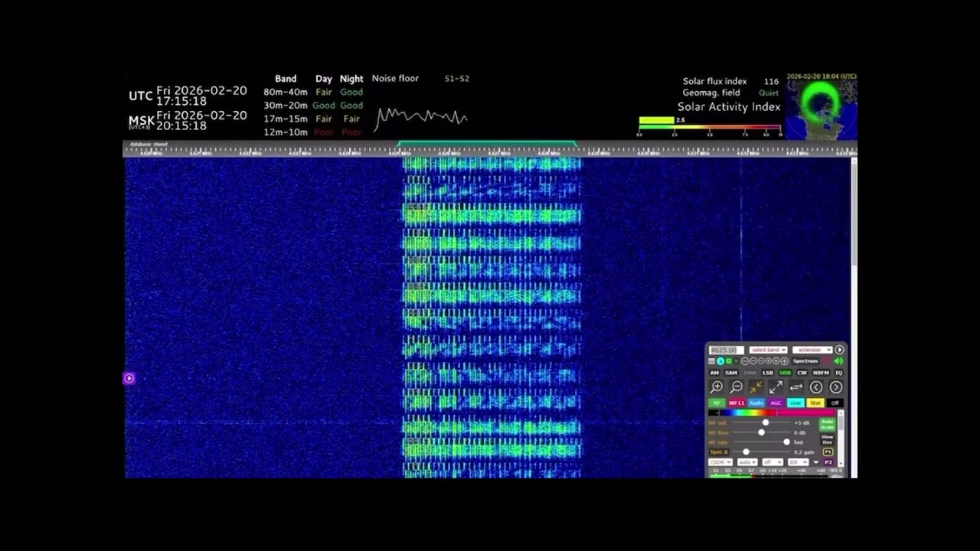Select USB demodulation mode
The image size is (980, 551).
click(x=786, y=373)
